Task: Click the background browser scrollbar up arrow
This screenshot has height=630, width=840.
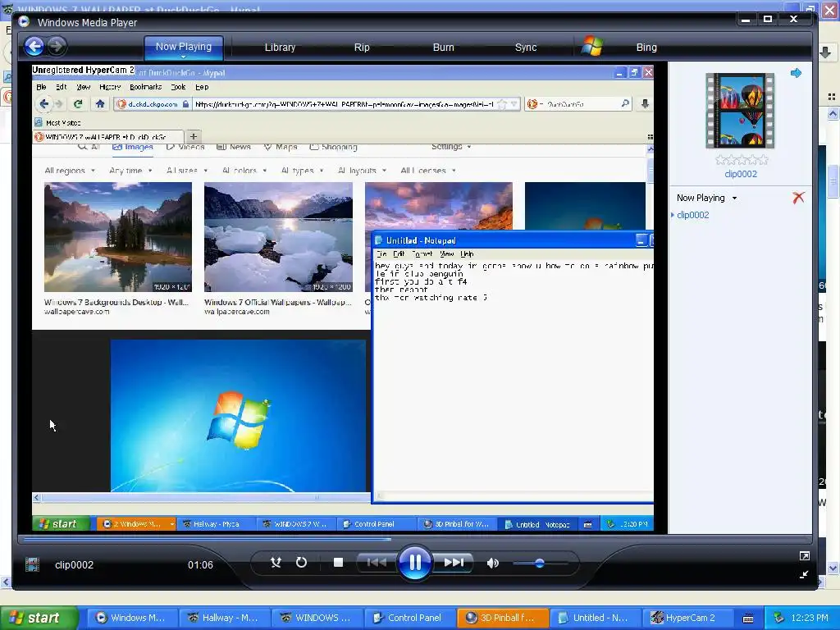Action: [833, 113]
